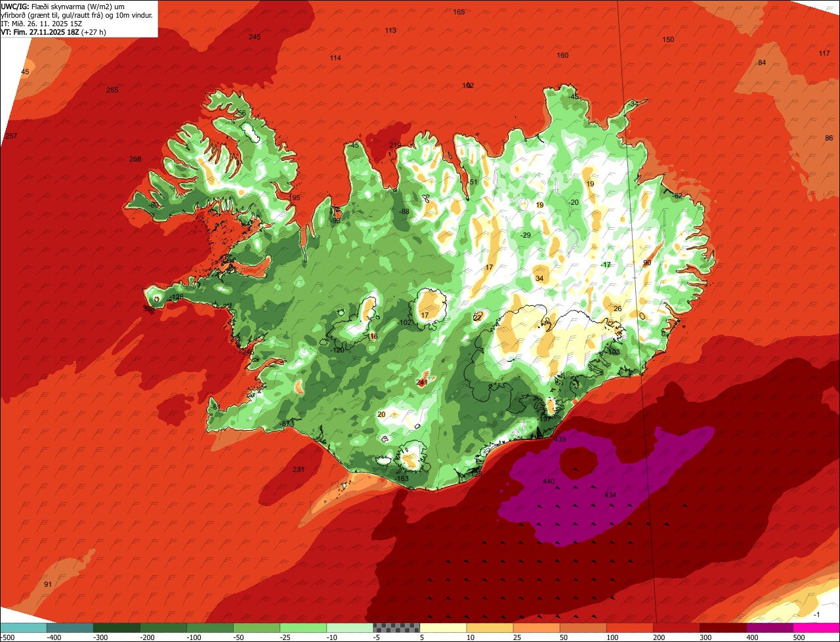Click legend swatch between -500 and -400
The image size is (840, 642).
(x=23, y=628)
